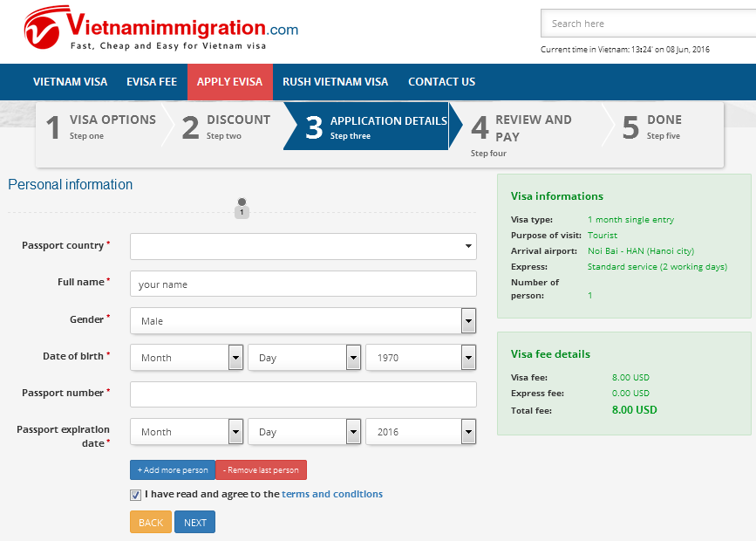Select the birth Day dropdown
756x548 pixels.
pyautogui.click(x=304, y=358)
